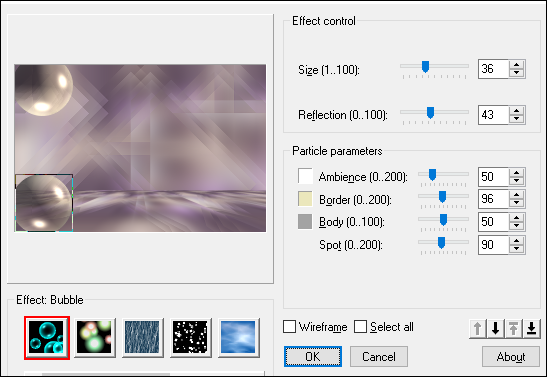Increase Size with the up spinner arrow
Image resolution: width=547 pixels, height=377 pixels.
tap(517, 65)
